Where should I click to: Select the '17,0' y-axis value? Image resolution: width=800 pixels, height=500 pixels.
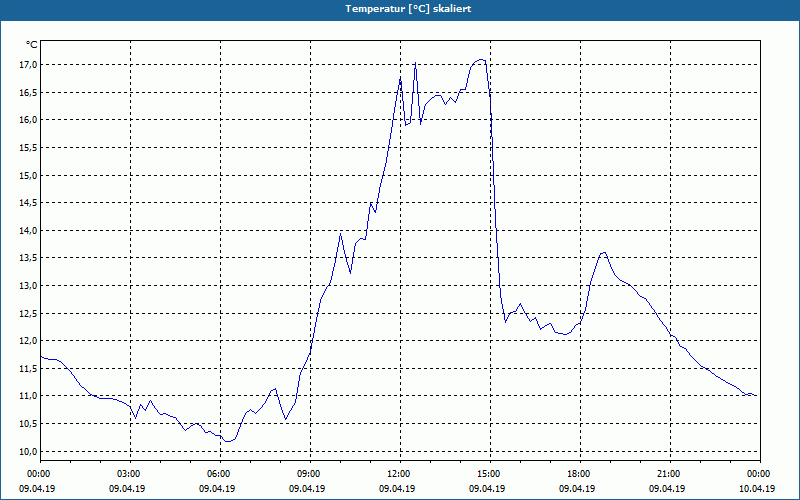[x=29, y=65]
